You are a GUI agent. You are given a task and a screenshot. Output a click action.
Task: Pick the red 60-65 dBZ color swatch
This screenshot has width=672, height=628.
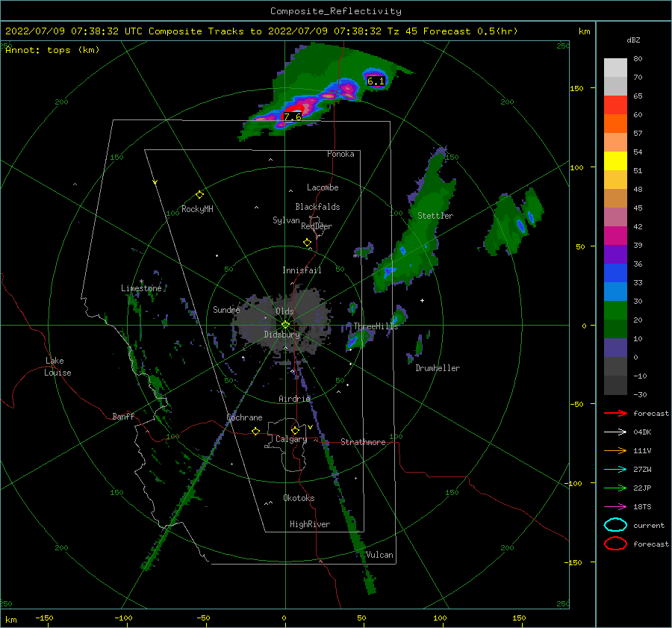click(615, 105)
